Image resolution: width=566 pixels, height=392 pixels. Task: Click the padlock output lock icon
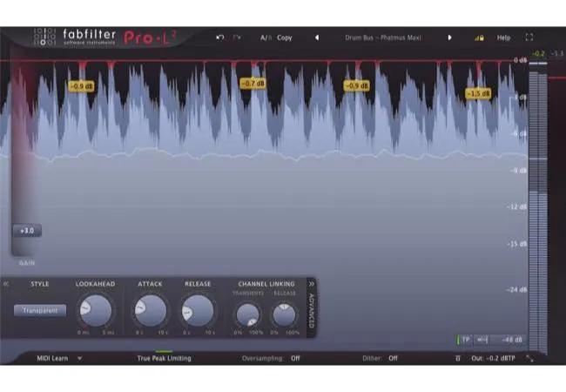(478, 37)
